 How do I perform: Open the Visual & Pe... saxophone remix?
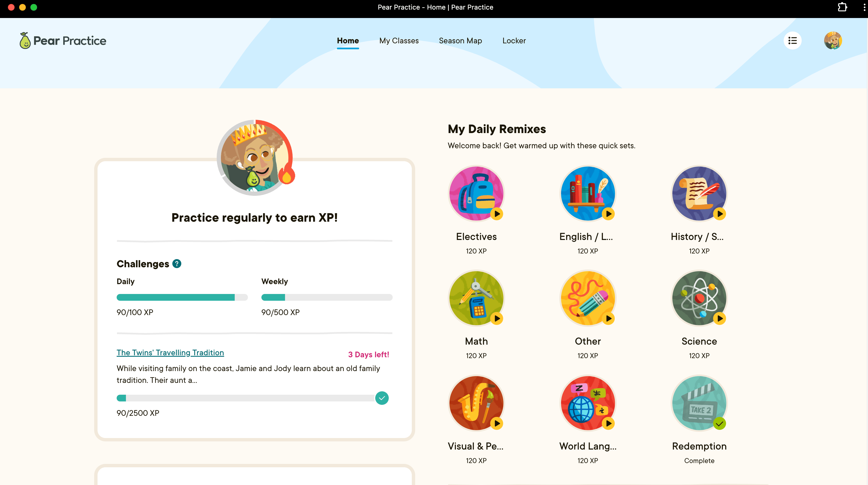tap(476, 403)
